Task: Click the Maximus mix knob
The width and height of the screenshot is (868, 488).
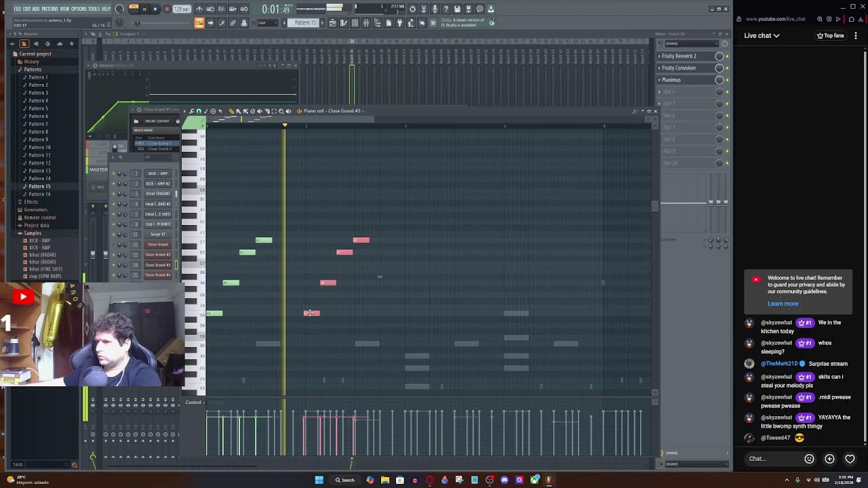Action: click(719, 80)
